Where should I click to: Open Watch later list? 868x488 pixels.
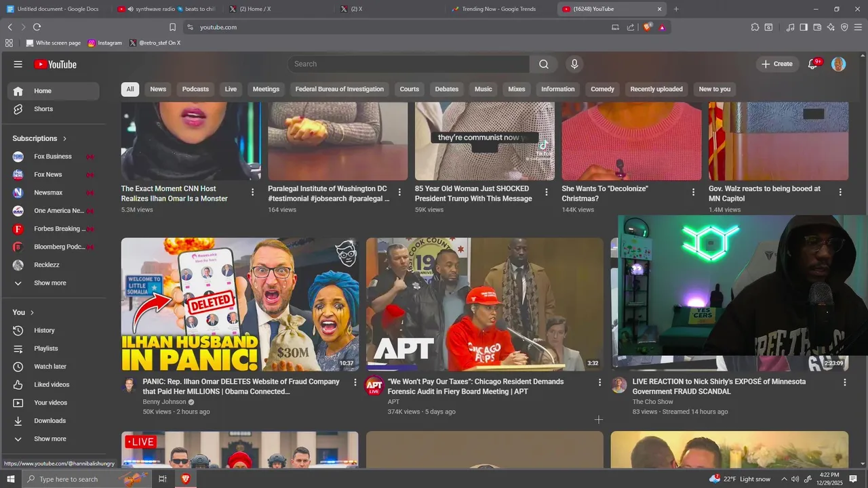(53, 367)
